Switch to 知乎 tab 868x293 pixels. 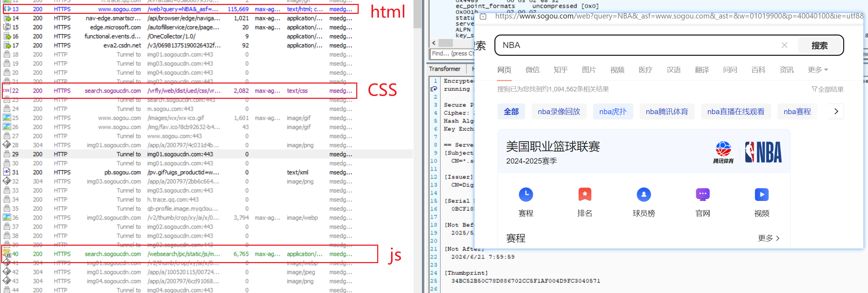pos(560,70)
